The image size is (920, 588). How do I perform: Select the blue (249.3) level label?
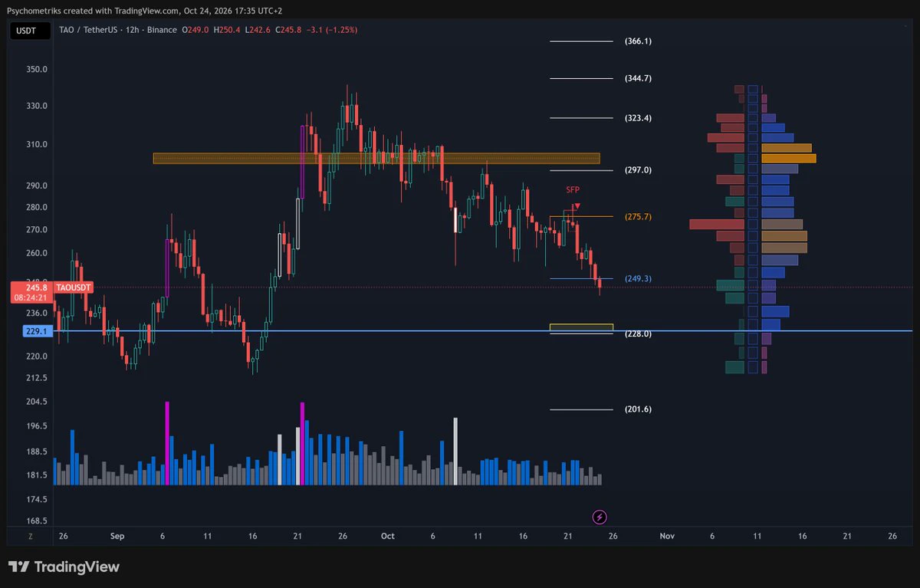pyautogui.click(x=638, y=278)
